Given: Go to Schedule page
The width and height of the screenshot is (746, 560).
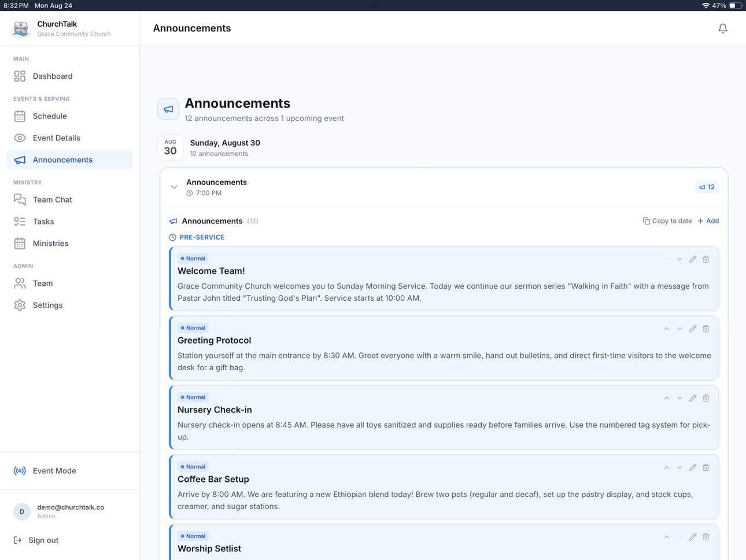Looking at the screenshot, I should (x=69, y=116).
